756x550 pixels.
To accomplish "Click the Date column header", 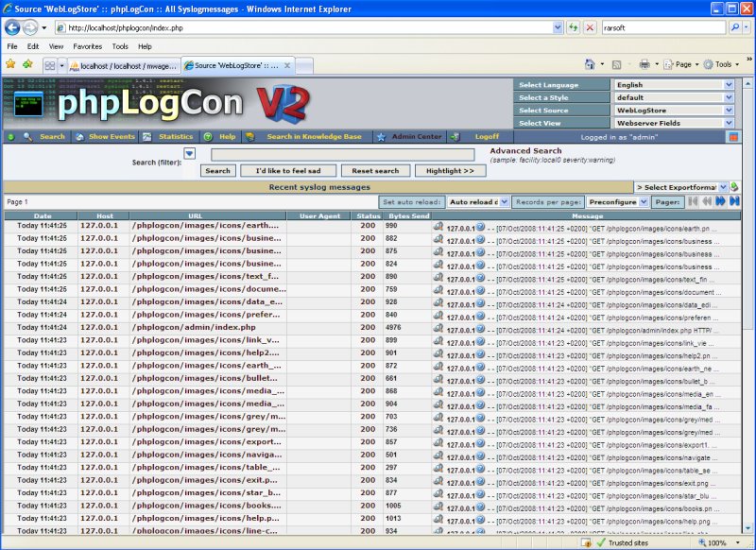I will (42, 215).
